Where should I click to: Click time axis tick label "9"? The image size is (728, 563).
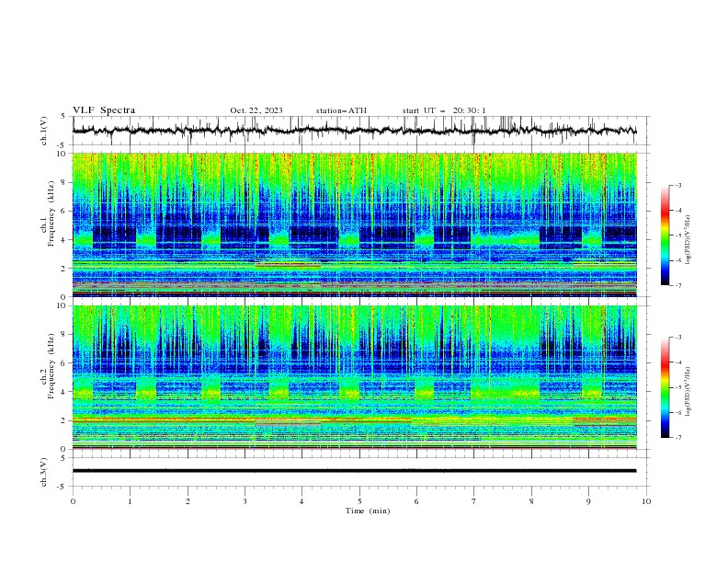588,501
